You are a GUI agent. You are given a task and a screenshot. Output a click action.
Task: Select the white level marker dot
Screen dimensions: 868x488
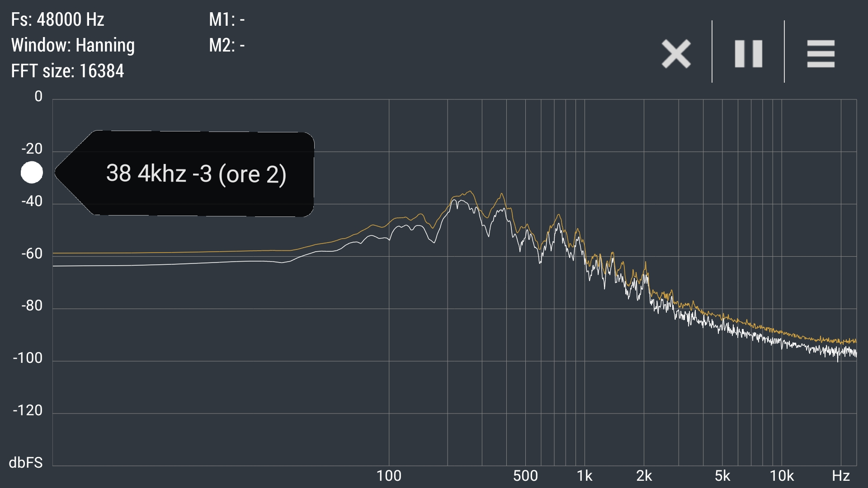pos(32,172)
